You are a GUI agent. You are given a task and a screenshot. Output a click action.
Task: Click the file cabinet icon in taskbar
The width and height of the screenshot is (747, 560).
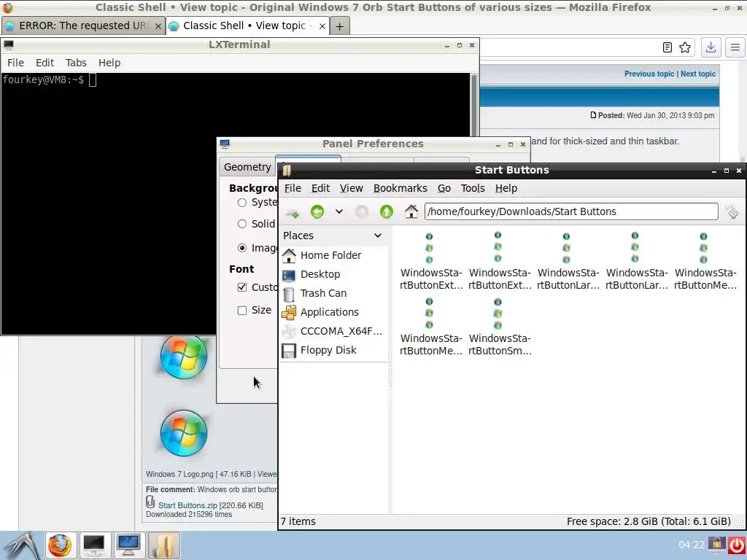pyautogui.click(x=164, y=545)
